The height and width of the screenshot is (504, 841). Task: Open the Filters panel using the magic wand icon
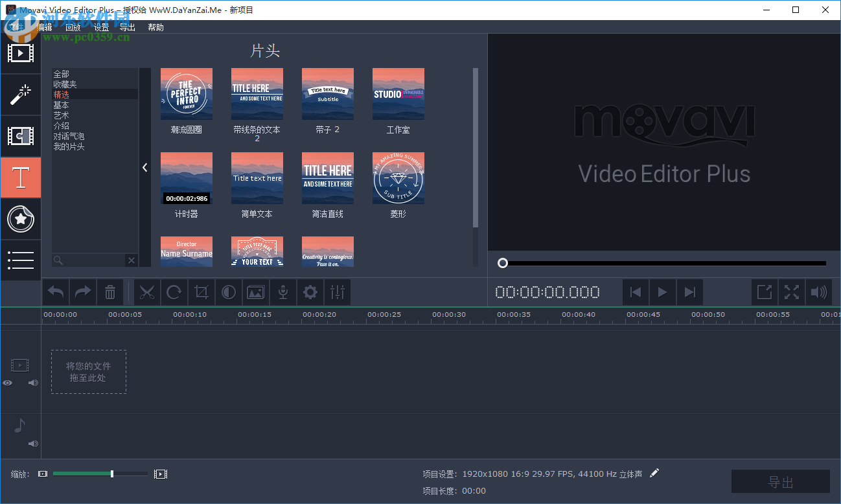tap(20, 95)
